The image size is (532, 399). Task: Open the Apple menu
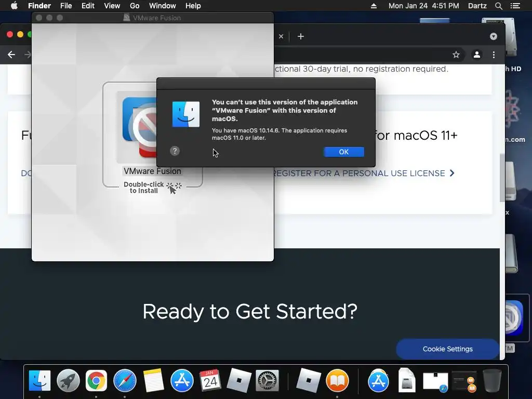point(14,6)
